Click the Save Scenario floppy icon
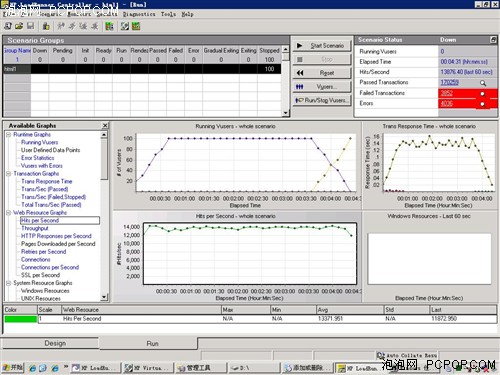The width and height of the screenshot is (500, 375). click(30, 26)
